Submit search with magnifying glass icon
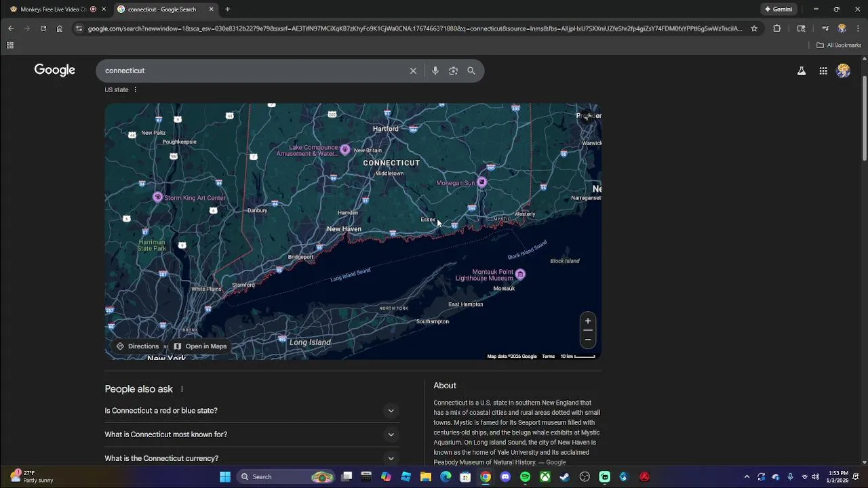 [471, 70]
